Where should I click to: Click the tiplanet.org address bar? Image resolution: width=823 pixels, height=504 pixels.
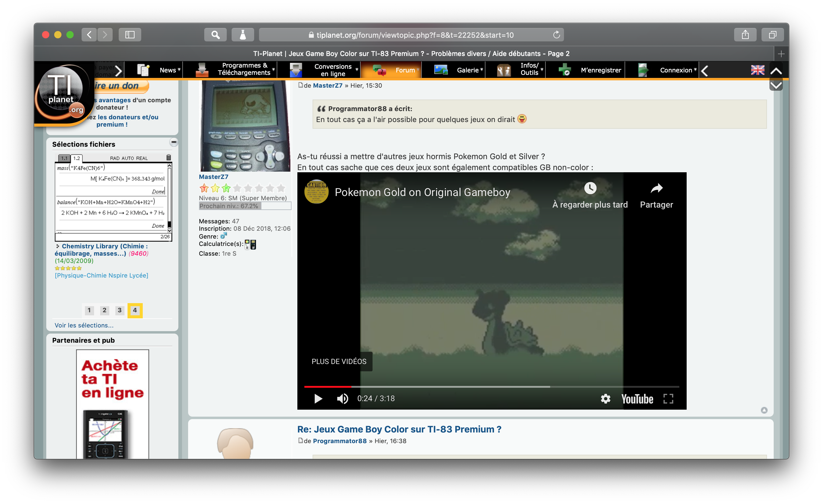coord(411,35)
